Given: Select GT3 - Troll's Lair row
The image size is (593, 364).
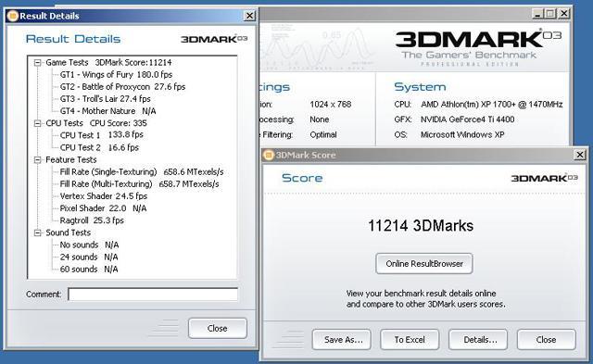Looking at the screenshot, I should [x=105, y=99].
